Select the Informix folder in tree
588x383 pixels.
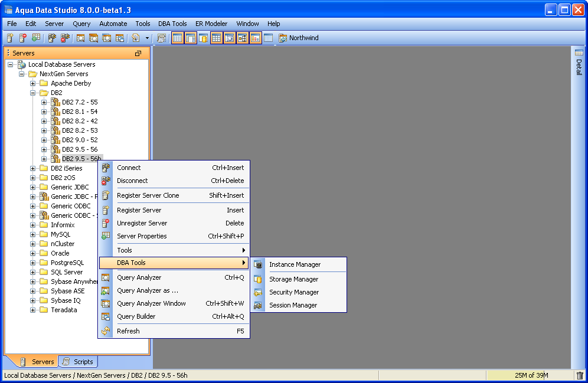click(63, 225)
